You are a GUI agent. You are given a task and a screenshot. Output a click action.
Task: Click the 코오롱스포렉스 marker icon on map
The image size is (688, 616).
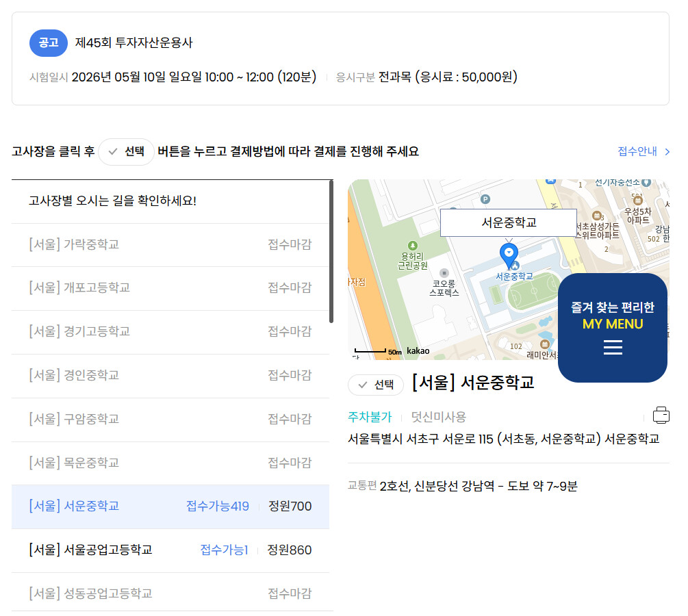(x=444, y=272)
